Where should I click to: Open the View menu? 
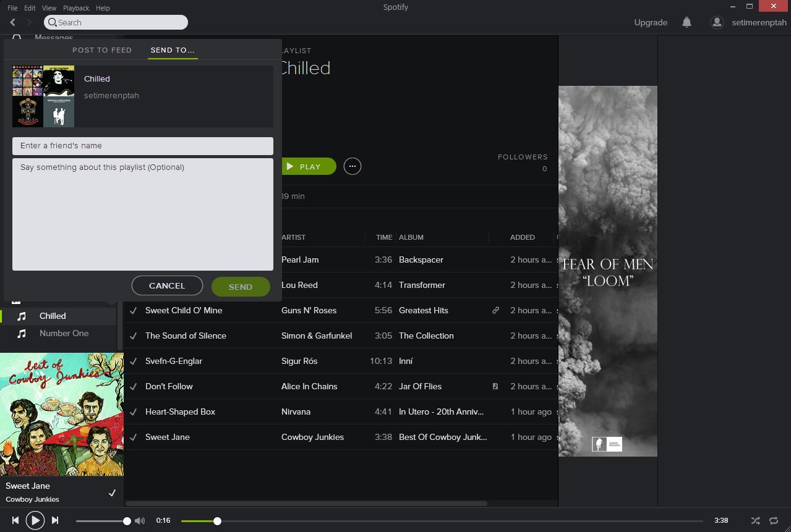(49, 8)
